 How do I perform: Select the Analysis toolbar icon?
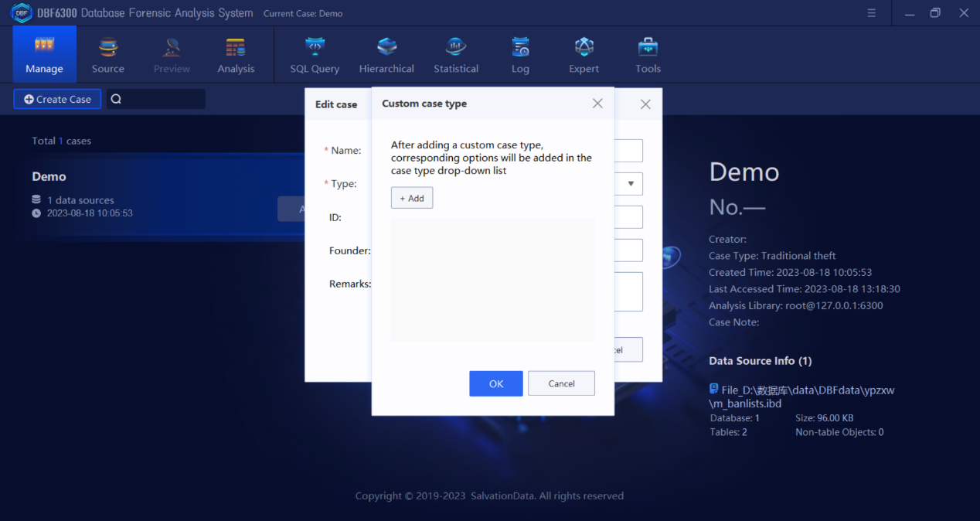click(236, 48)
